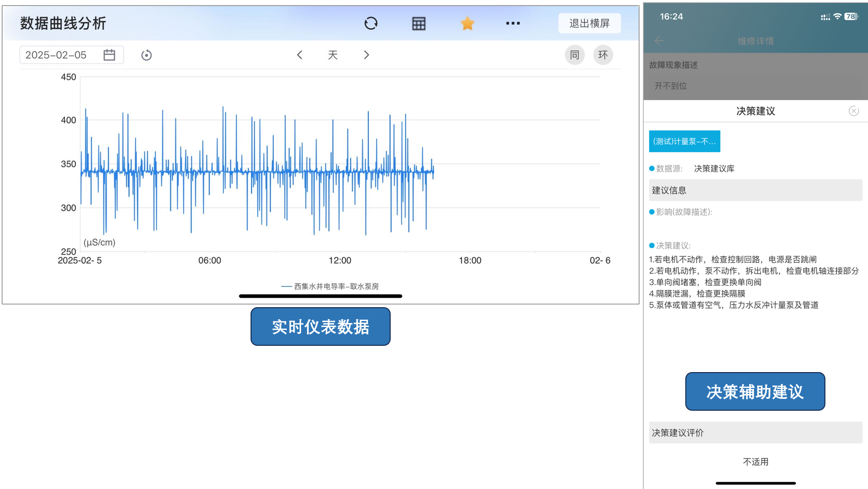Click suggestion line 5.泵体或管道有空气

click(x=734, y=305)
